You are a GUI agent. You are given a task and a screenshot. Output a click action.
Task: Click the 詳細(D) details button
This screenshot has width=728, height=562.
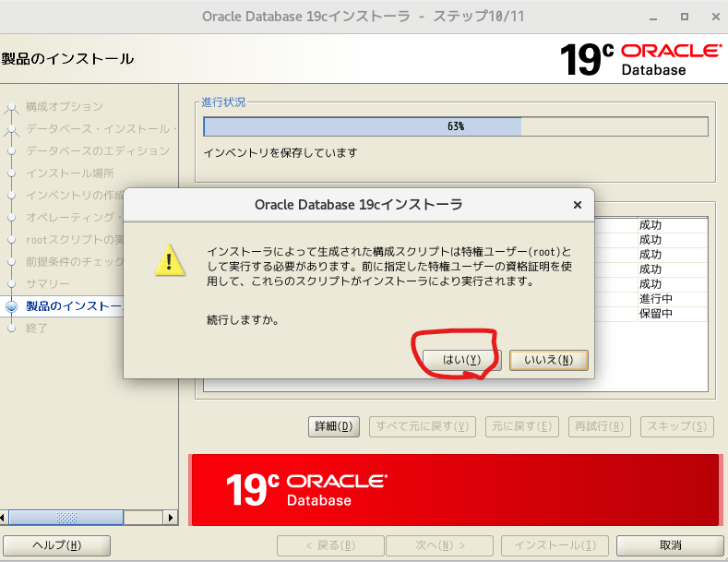pyautogui.click(x=334, y=426)
